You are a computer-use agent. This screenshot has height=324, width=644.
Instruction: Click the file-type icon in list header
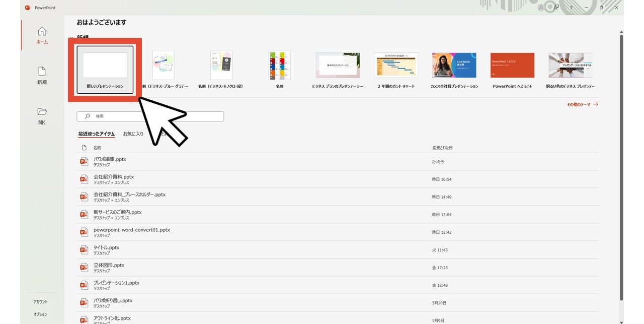coord(84,148)
